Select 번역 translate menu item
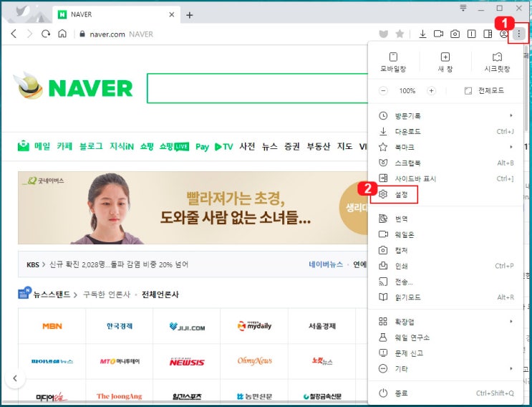The width and height of the screenshot is (532, 407). tap(445, 219)
